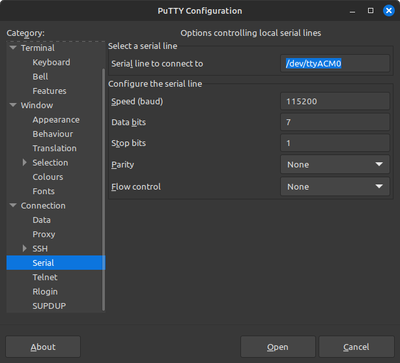Select Data under Connection

[42, 220]
